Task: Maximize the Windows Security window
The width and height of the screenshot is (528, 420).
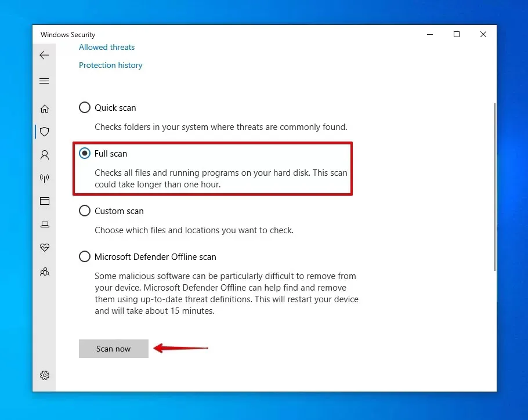Action: coord(457,35)
